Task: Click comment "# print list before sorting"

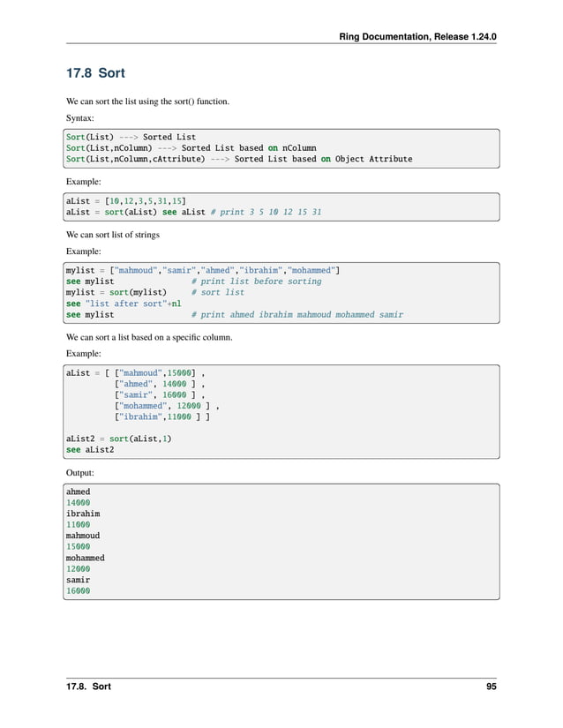Action: click(256, 281)
